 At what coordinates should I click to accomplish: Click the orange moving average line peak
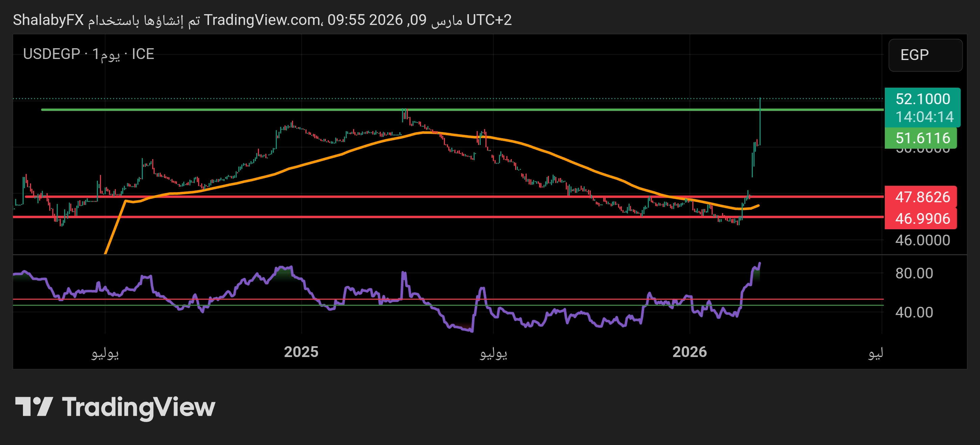click(428, 132)
